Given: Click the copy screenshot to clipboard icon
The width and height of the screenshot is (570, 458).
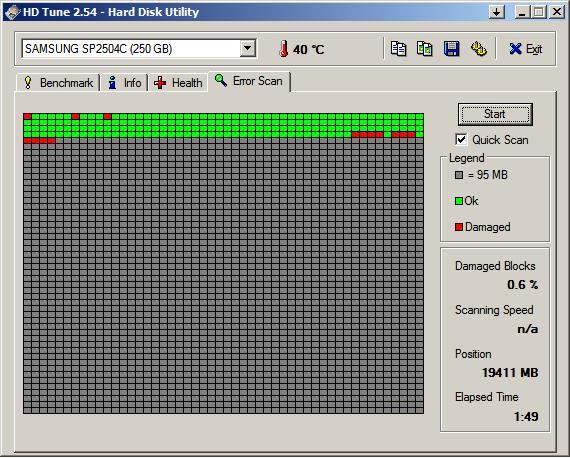Looking at the screenshot, I should (425, 49).
